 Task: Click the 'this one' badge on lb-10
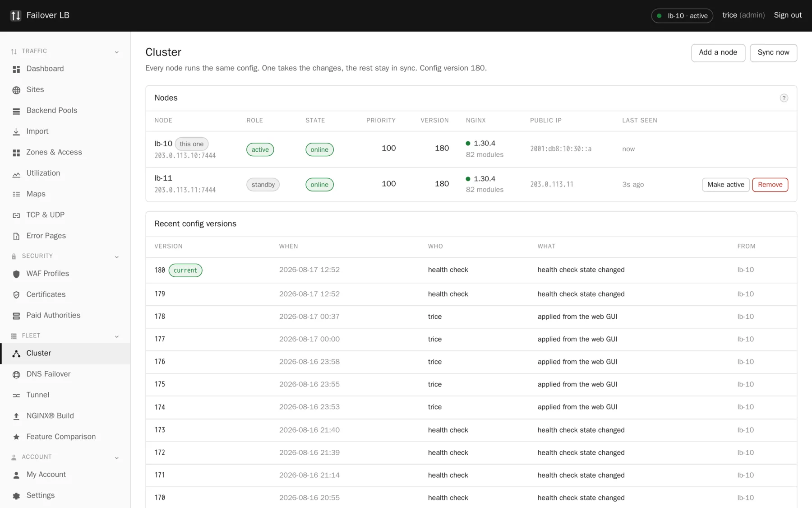tap(191, 144)
